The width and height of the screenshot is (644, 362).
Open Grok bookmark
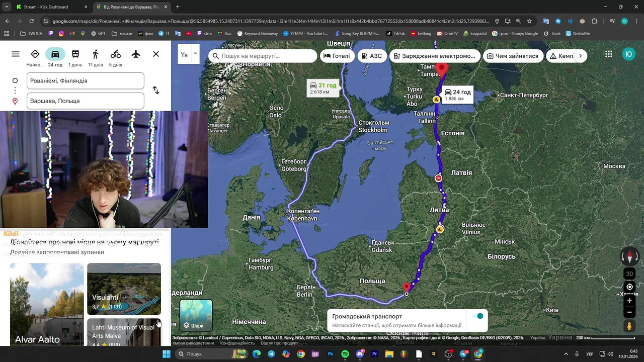coord(552,34)
